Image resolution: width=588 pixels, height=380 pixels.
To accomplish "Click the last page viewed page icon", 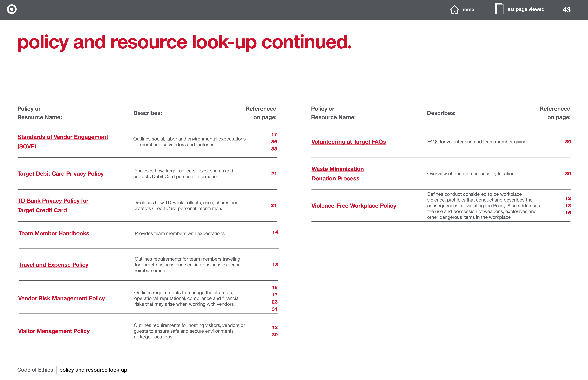I will click(x=499, y=9).
